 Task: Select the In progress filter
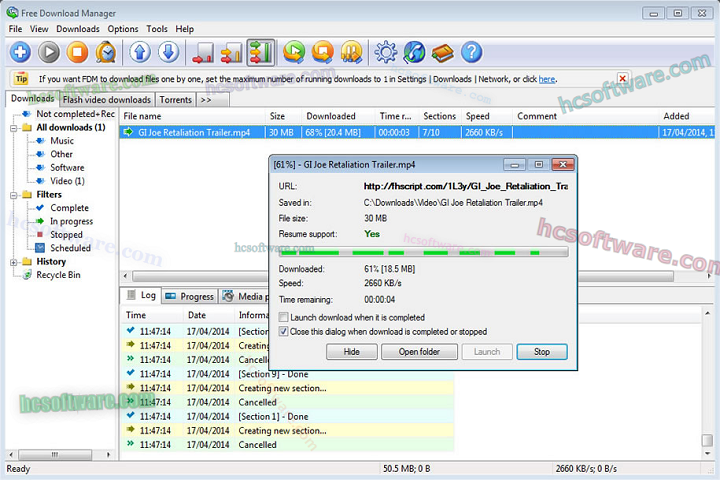[71, 221]
